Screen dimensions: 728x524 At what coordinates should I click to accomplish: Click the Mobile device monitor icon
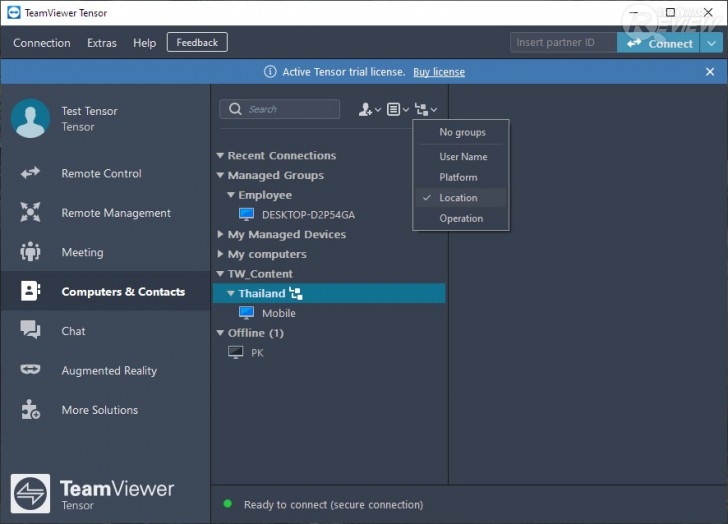(x=246, y=313)
